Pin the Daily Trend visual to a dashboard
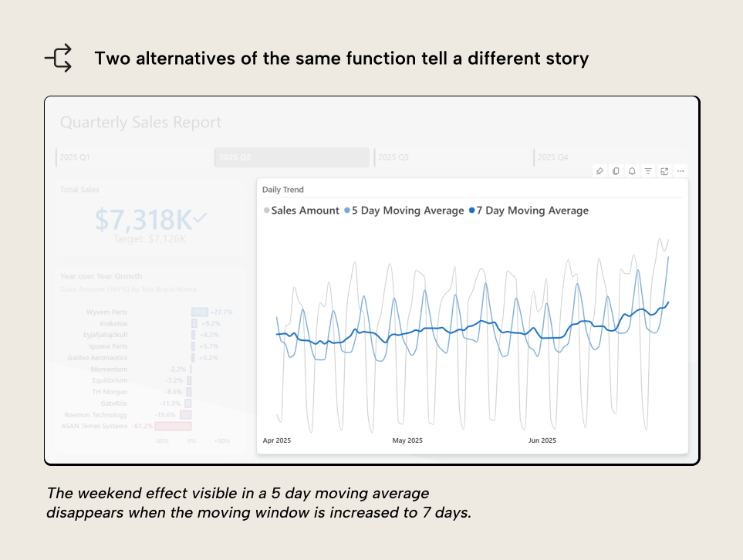743x560 pixels. pos(599,171)
